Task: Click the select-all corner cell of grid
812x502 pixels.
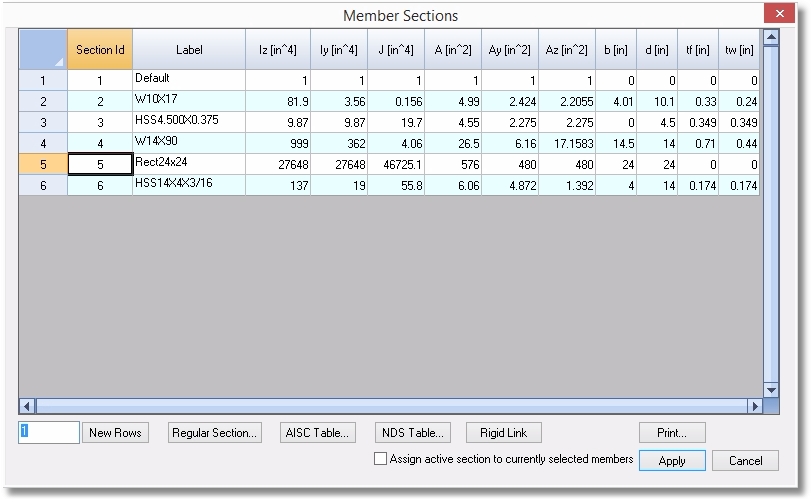Action: (x=43, y=49)
